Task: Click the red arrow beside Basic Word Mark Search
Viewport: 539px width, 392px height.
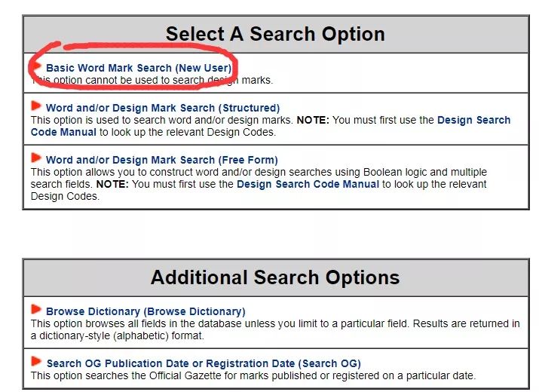Action: point(36,66)
